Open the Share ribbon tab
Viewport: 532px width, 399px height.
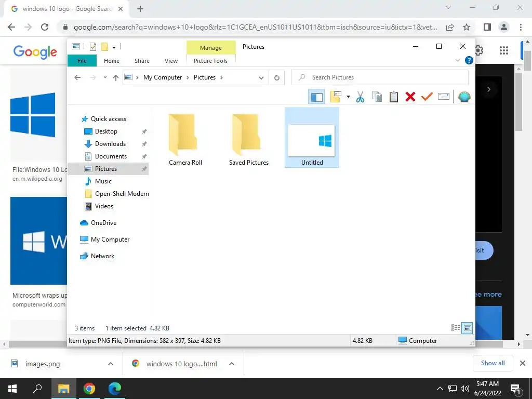point(142,61)
